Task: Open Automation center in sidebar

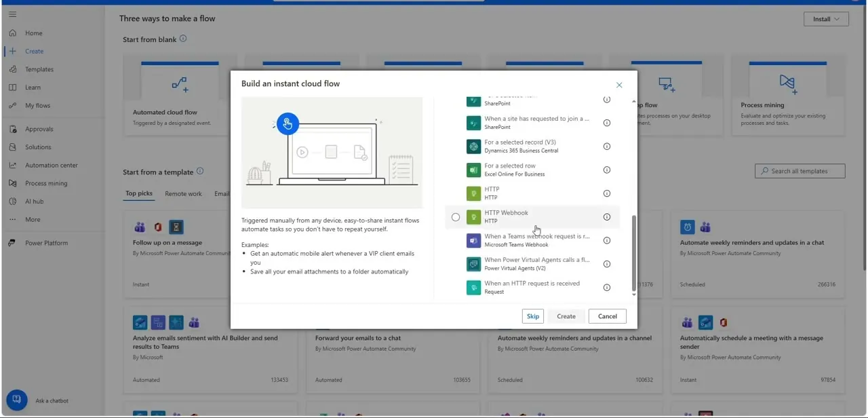Action: (53, 165)
